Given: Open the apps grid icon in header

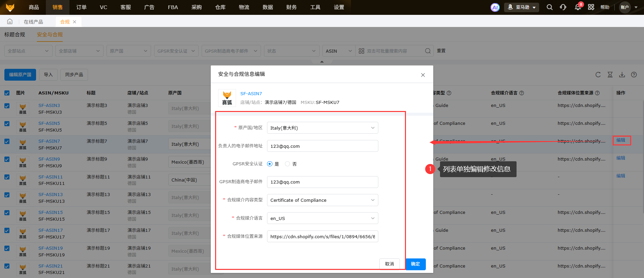Looking at the screenshot, I should point(591,7).
